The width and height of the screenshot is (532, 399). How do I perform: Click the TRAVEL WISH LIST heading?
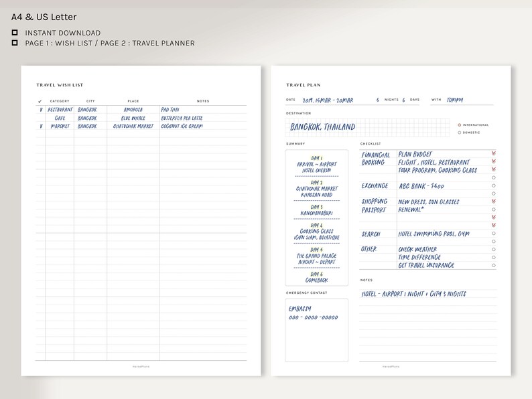60,85
